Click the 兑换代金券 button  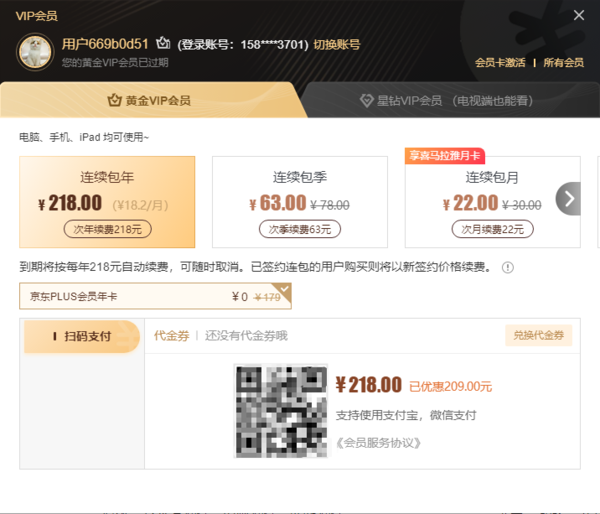click(539, 336)
